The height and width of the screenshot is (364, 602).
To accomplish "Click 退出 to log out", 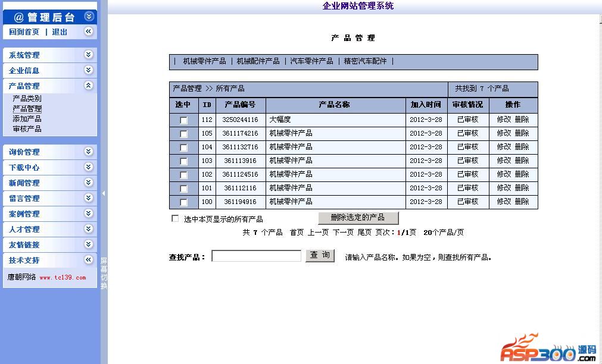I will [60, 32].
